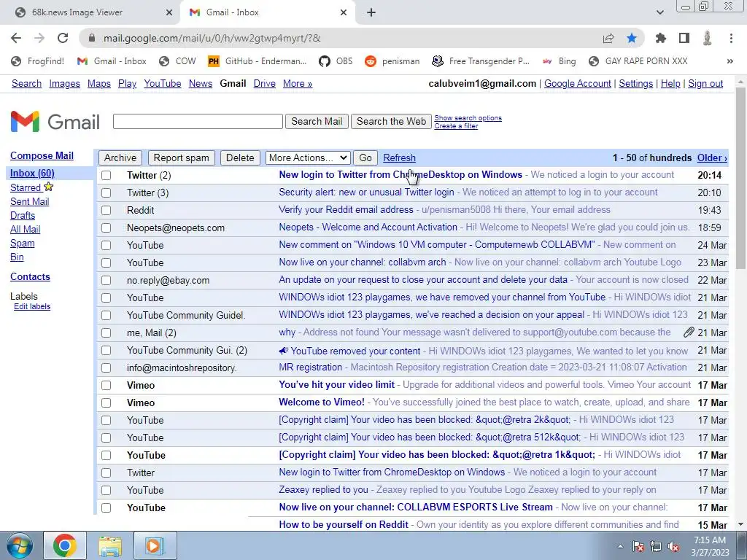Click Chrome icon in the taskbar

(65, 545)
